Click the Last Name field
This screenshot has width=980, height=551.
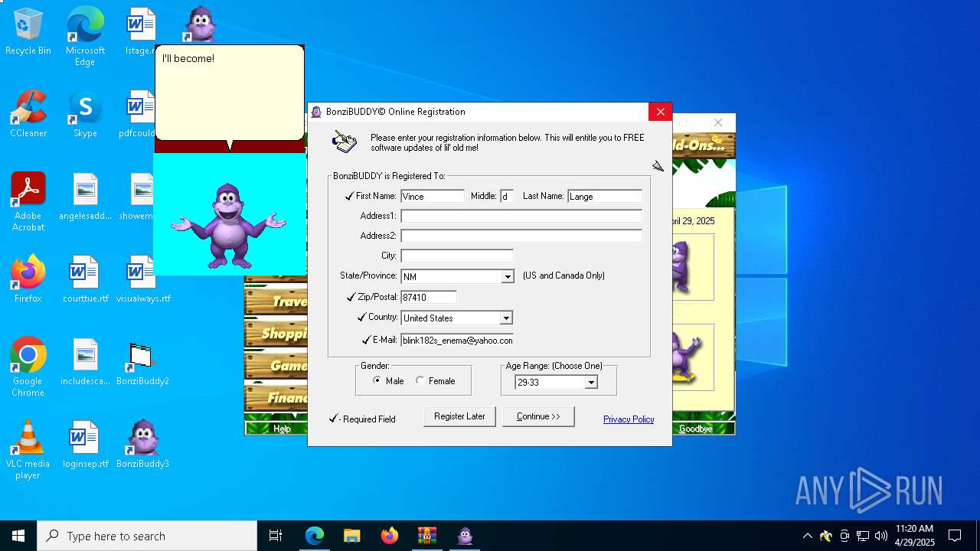tap(605, 196)
